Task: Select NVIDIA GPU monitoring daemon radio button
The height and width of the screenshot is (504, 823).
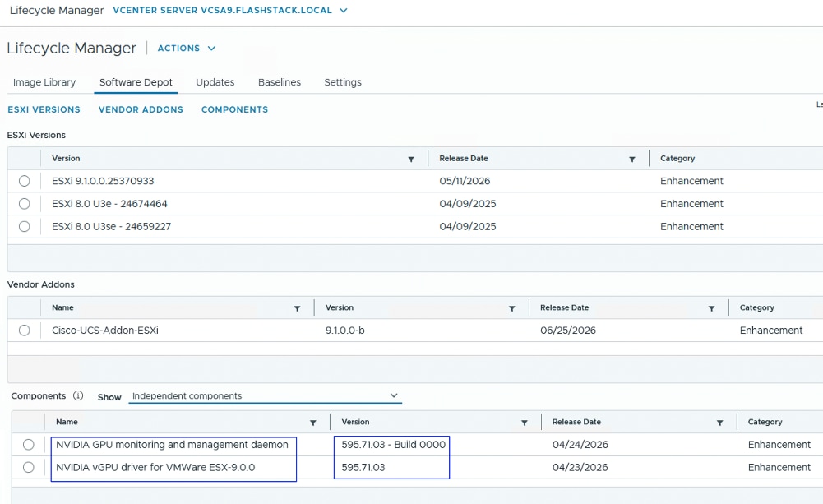Action: [x=28, y=445]
